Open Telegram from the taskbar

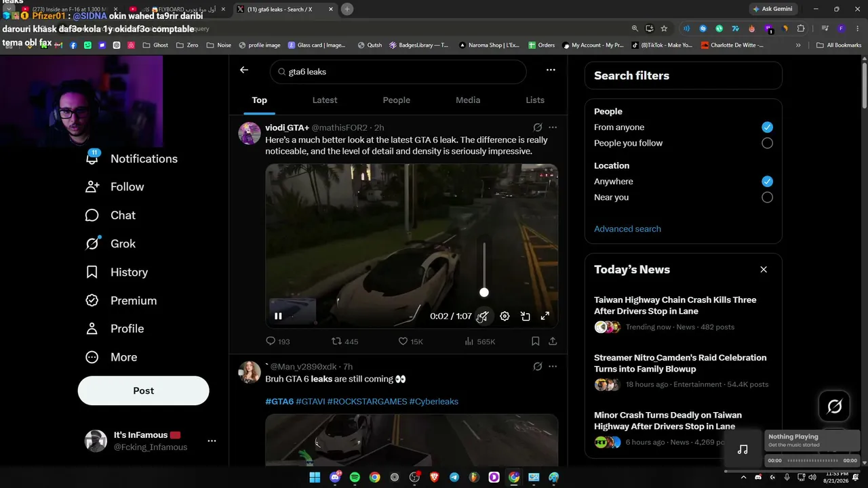coord(454,477)
